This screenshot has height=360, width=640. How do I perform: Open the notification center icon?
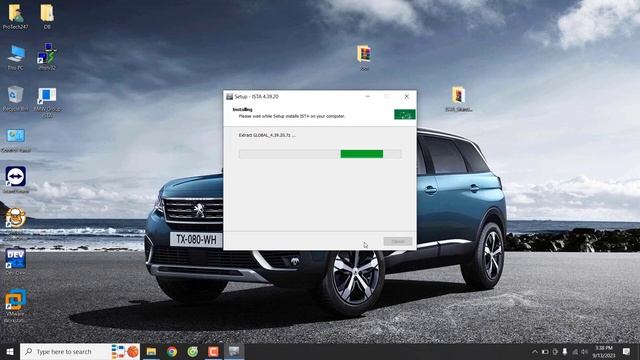pyautogui.click(x=627, y=351)
